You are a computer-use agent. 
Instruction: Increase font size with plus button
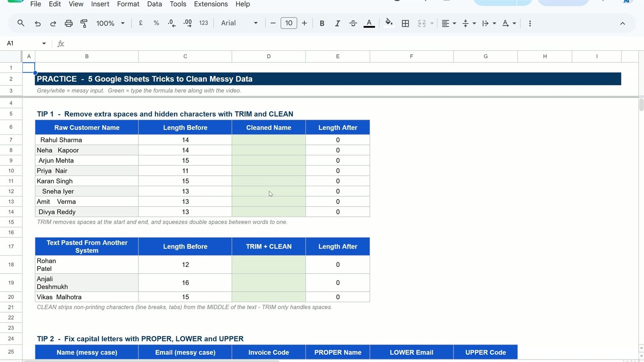(x=304, y=23)
